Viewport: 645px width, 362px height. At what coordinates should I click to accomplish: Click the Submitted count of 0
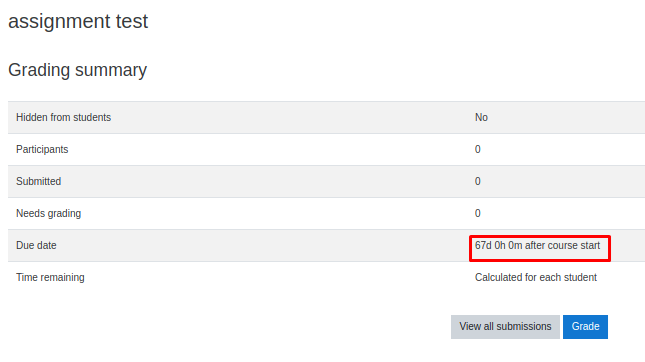point(478,181)
